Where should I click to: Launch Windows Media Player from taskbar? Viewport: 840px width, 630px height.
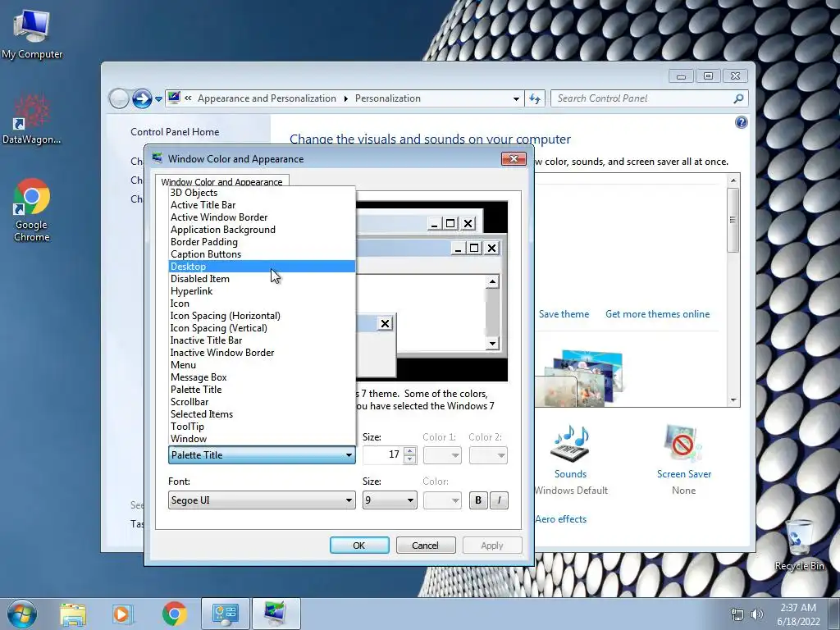pos(123,614)
